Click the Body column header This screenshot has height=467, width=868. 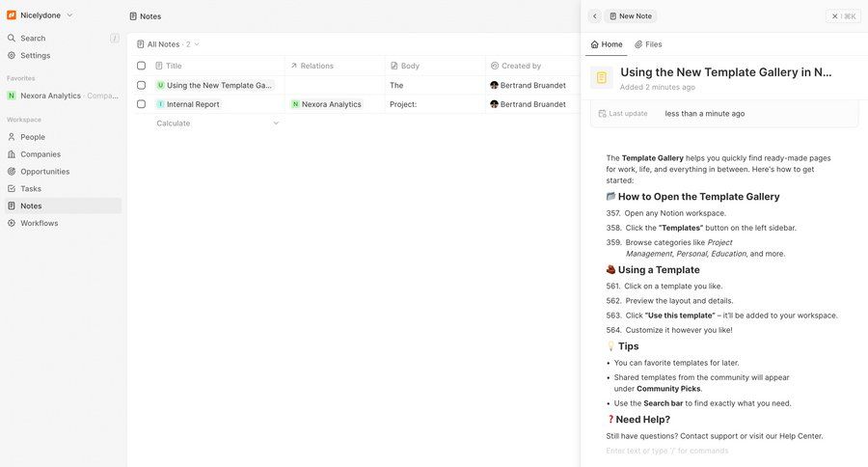(435, 66)
